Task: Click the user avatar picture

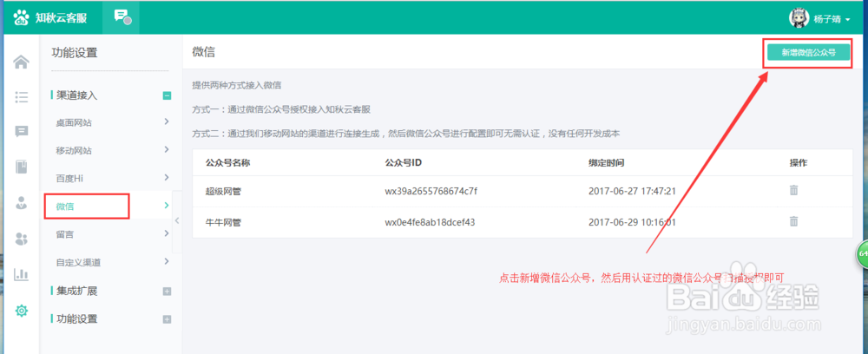Action: tap(799, 18)
